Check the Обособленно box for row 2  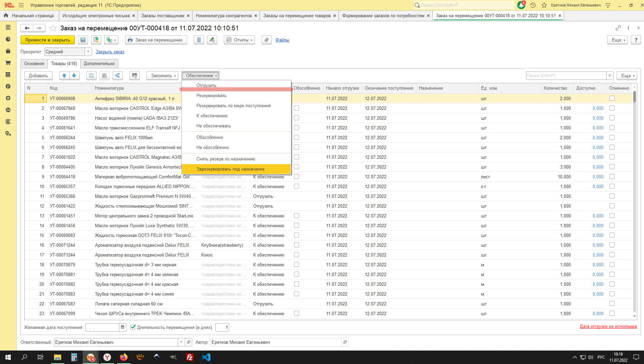[x=296, y=108]
